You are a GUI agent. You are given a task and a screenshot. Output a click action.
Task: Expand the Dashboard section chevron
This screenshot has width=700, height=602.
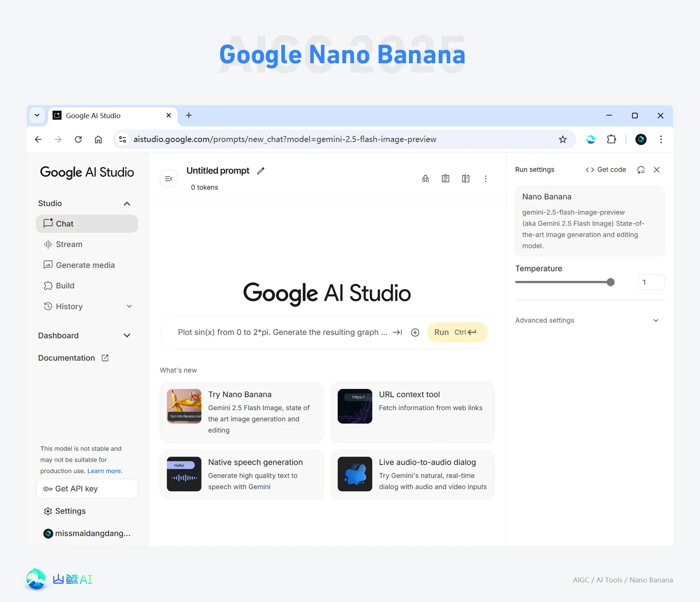[x=127, y=335]
